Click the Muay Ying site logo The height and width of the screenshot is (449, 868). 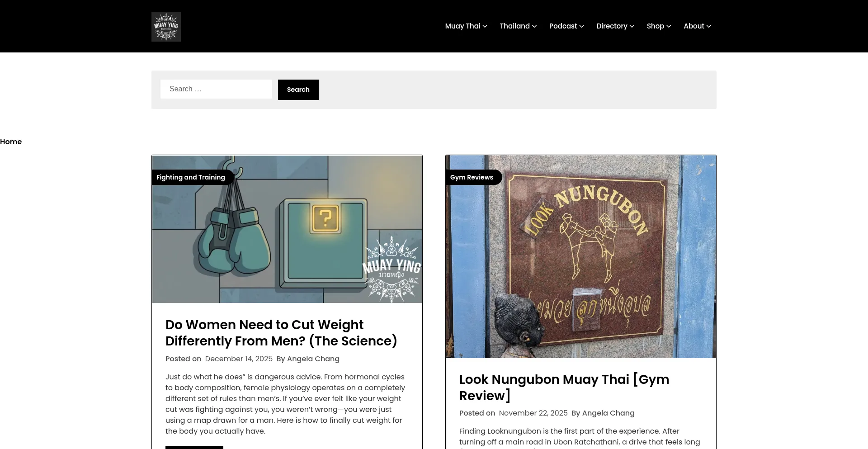pyautogui.click(x=166, y=27)
